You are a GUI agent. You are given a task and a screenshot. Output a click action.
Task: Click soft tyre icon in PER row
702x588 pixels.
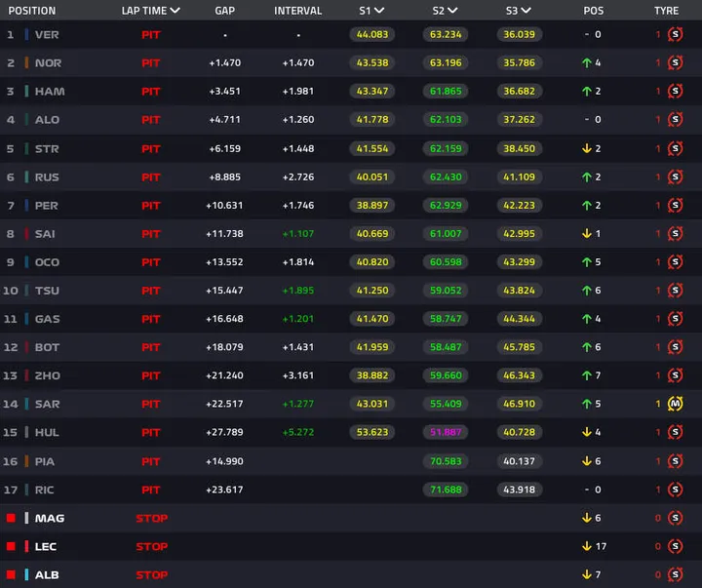click(675, 205)
